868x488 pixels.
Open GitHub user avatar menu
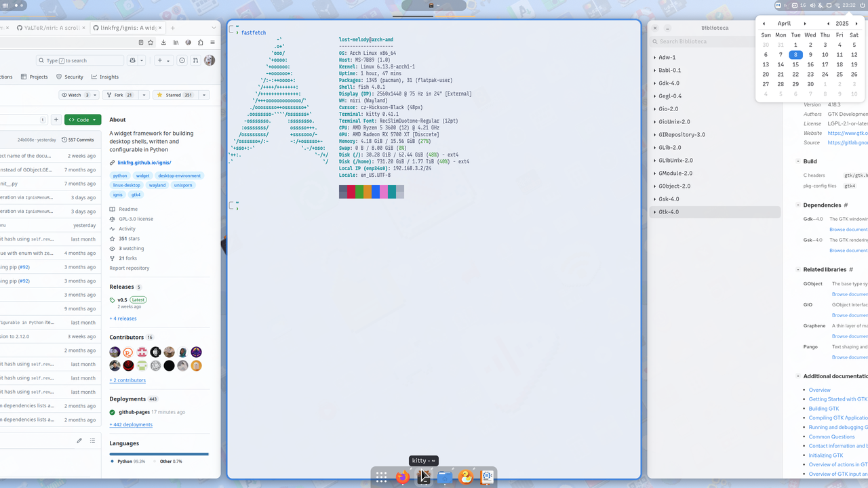(210, 60)
